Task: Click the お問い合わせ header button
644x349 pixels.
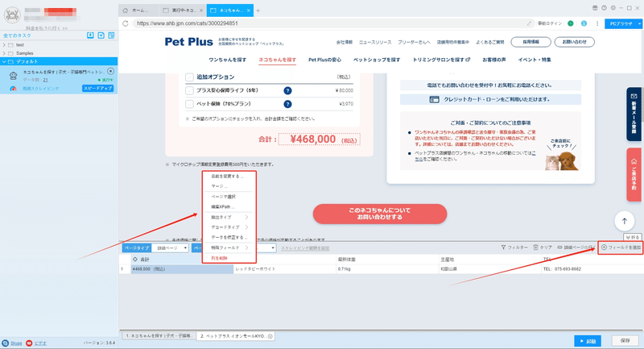Action: [x=574, y=42]
